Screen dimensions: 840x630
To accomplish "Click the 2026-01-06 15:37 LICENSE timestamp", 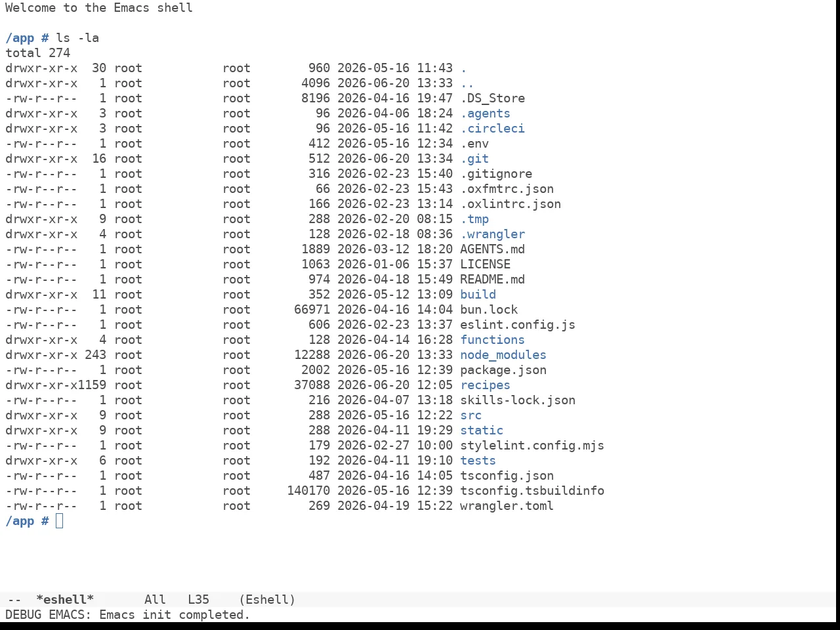I will 395,264.
